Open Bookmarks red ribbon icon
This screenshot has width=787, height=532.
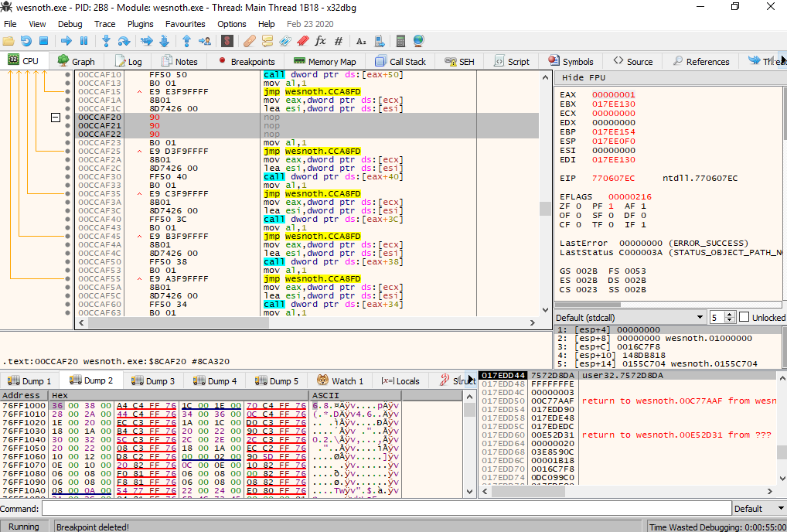302,41
